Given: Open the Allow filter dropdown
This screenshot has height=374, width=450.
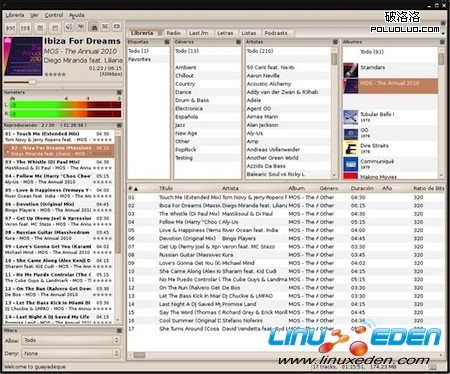Looking at the screenshot, I should click(71, 340).
